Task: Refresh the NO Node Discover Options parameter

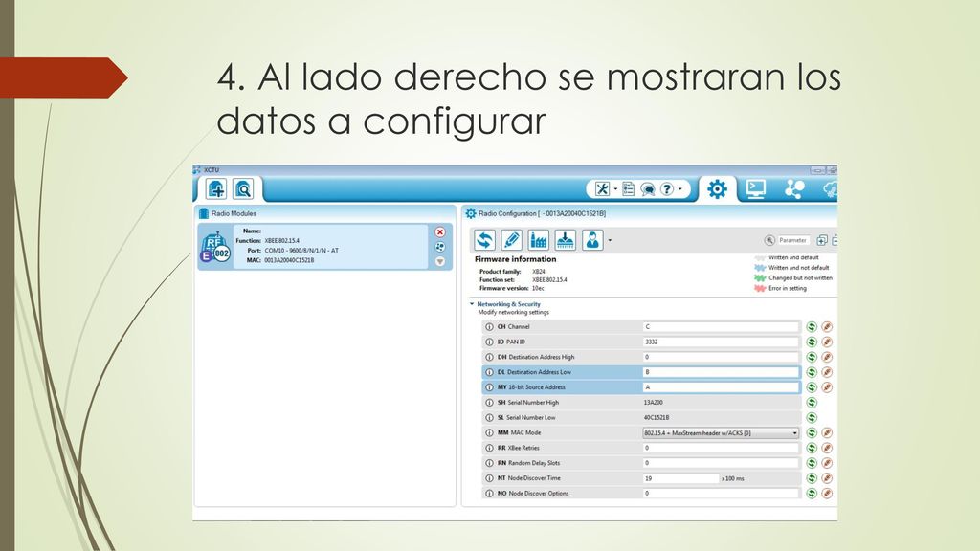Action: click(812, 493)
